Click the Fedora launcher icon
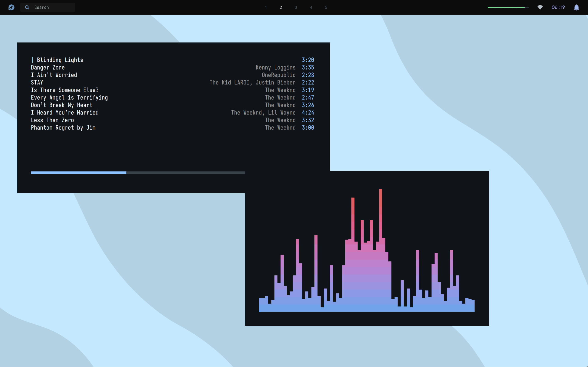This screenshot has width=588, height=367. [11, 7]
